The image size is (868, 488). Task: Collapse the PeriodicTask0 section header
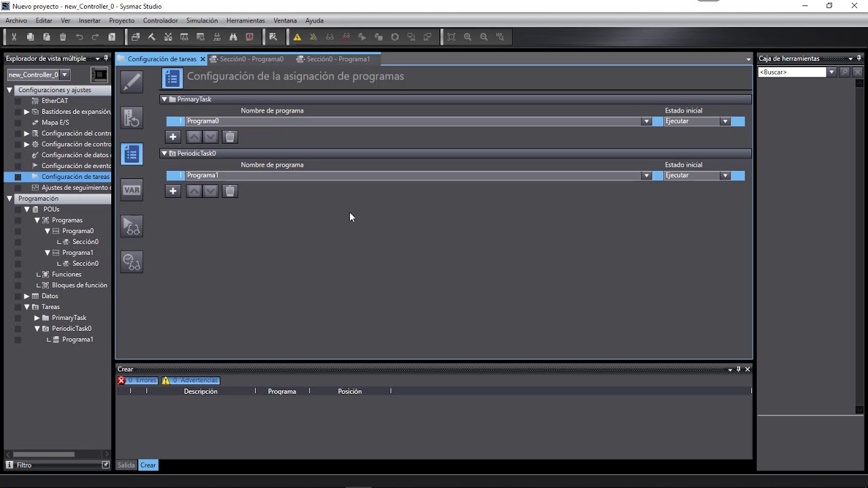[x=164, y=153]
